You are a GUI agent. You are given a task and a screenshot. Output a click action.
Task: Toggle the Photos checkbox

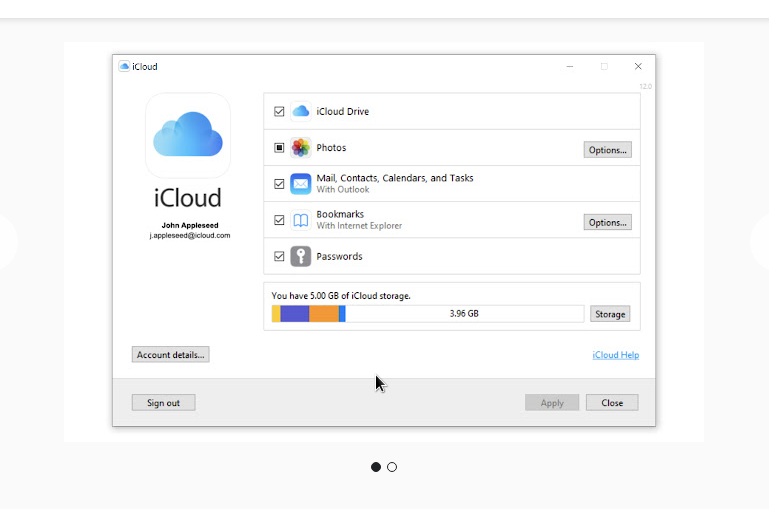pos(279,148)
